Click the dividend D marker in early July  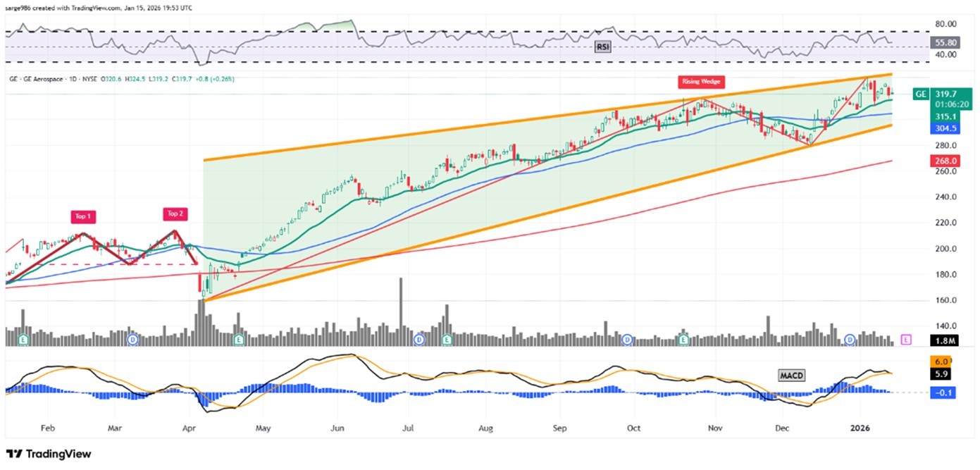point(419,340)
